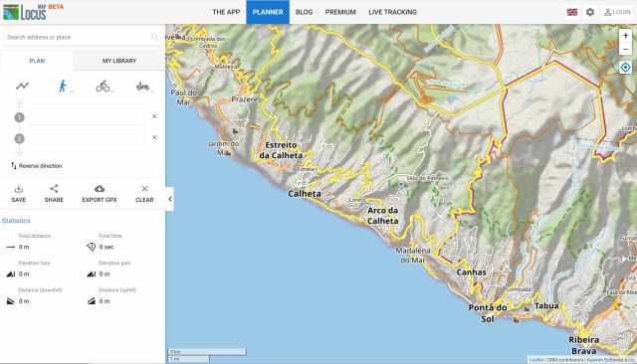Zoom in on the map

[x=626, y=36]
